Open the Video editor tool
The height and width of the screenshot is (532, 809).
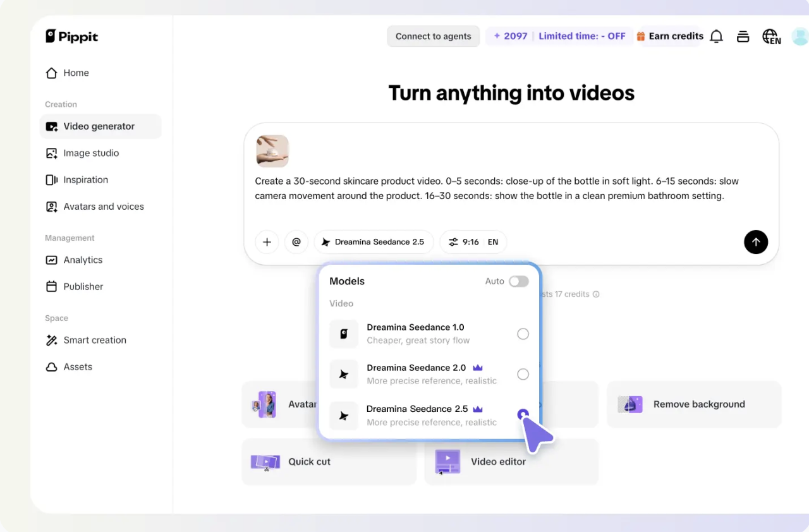(x=511, y=462)
